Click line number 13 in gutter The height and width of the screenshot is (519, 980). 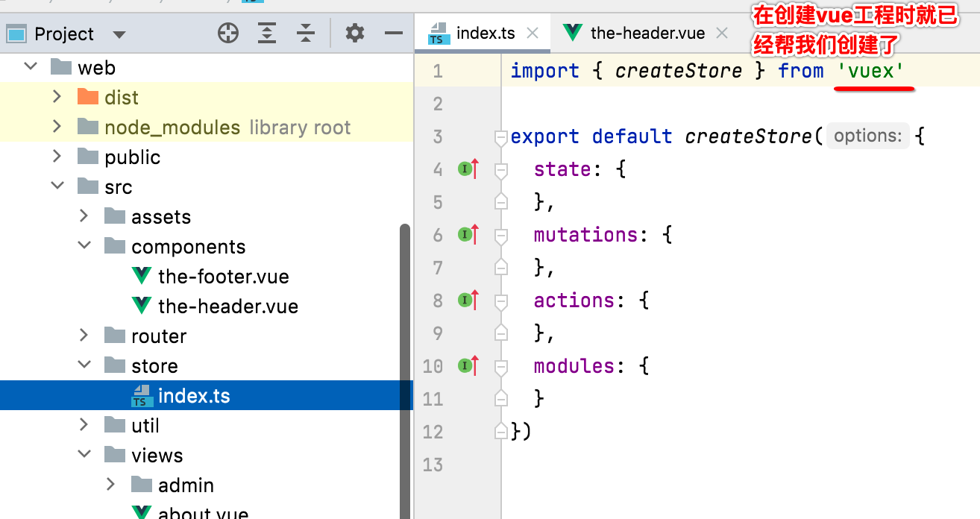click(x=433, y=465)
